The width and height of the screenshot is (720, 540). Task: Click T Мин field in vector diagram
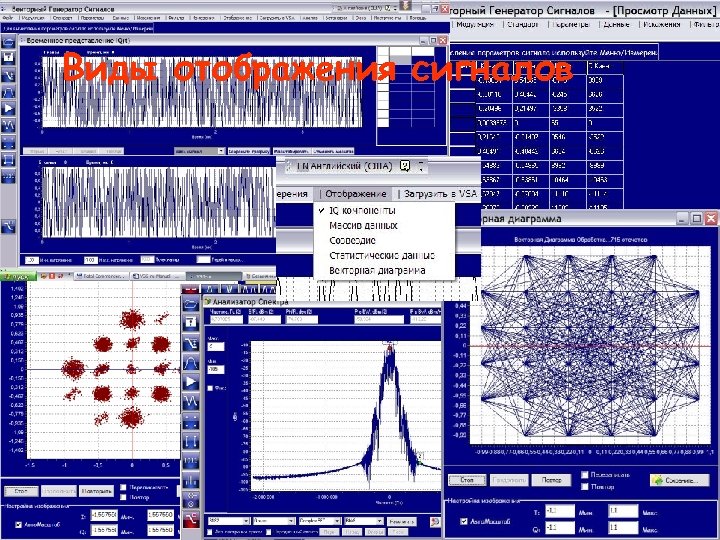pos(560,511)
